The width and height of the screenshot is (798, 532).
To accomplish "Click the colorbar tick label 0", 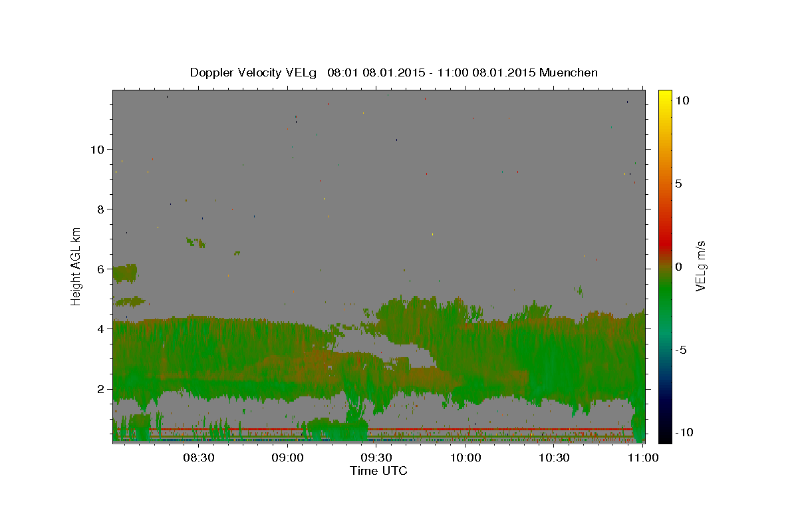I will tap(679, 267).
